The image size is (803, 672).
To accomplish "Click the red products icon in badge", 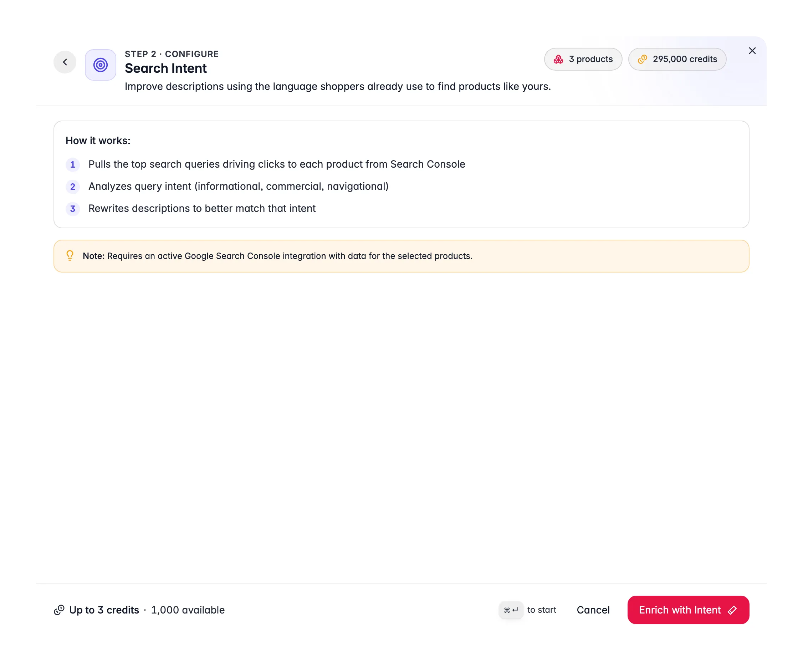I will coord(558,59).
